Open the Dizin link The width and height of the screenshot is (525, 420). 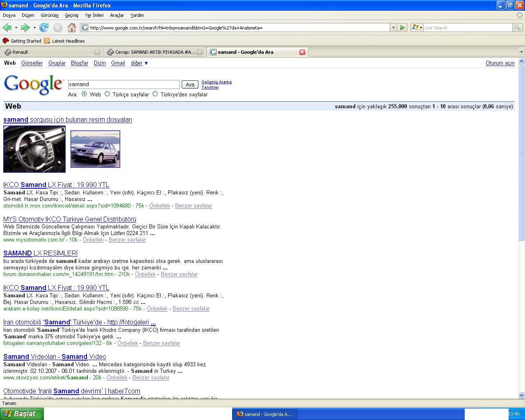pos(100,63)
